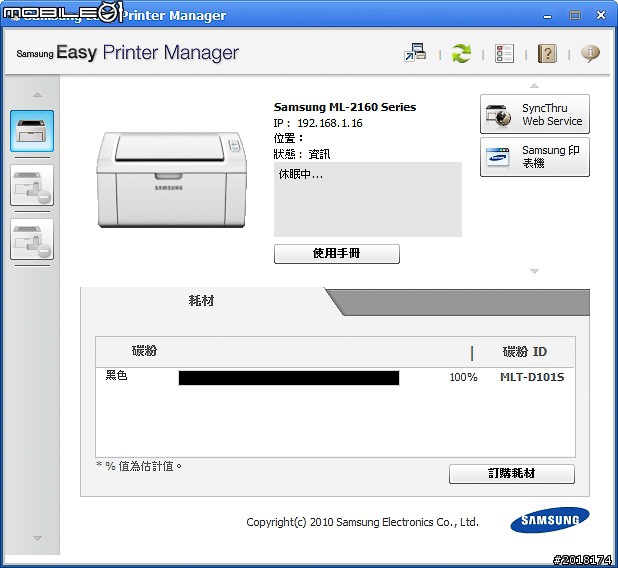Viewport: 618px width, 568px height.
Task: Click the black toner level bar
Action: [289, 378]
